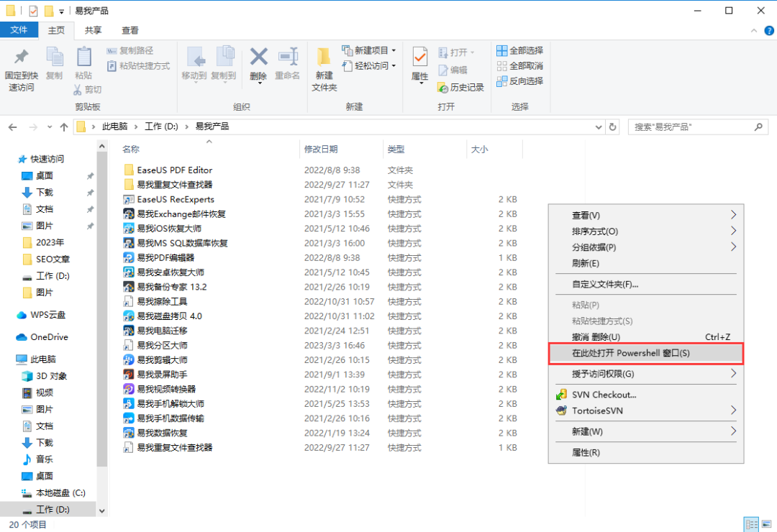Expand 新建(W) submenu in context menu
The width and height of the screenshot is (777, 532).
(x=733, y=431)
